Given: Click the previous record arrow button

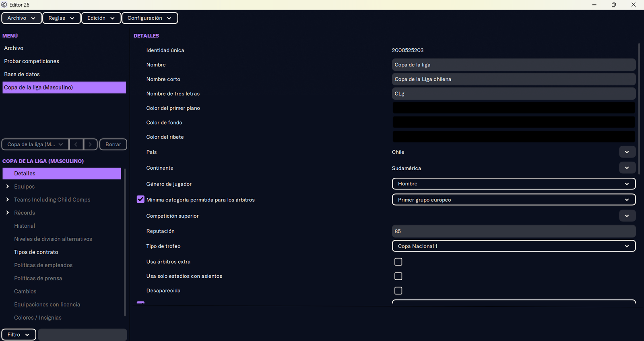Looking at the screenshot, I should point(76,144).
